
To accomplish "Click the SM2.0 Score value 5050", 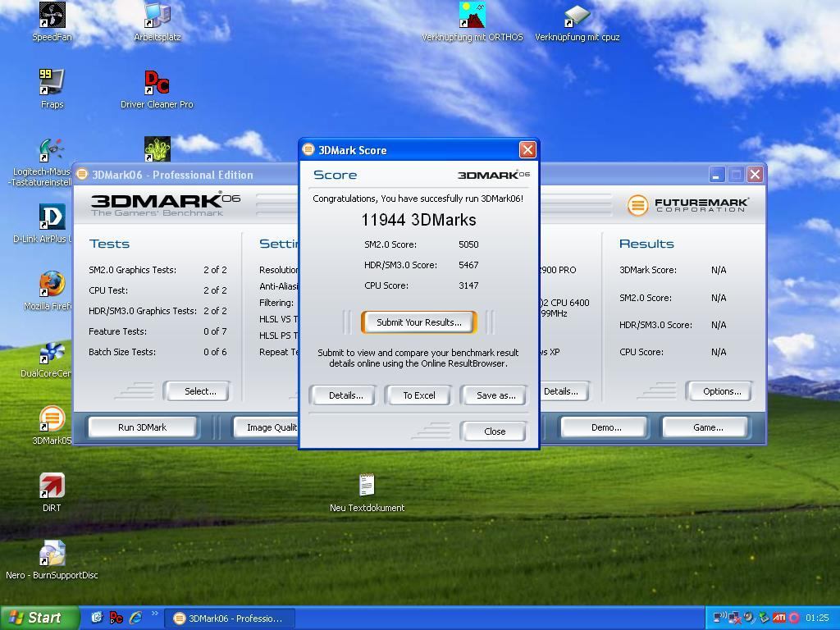I will [468, 244].
